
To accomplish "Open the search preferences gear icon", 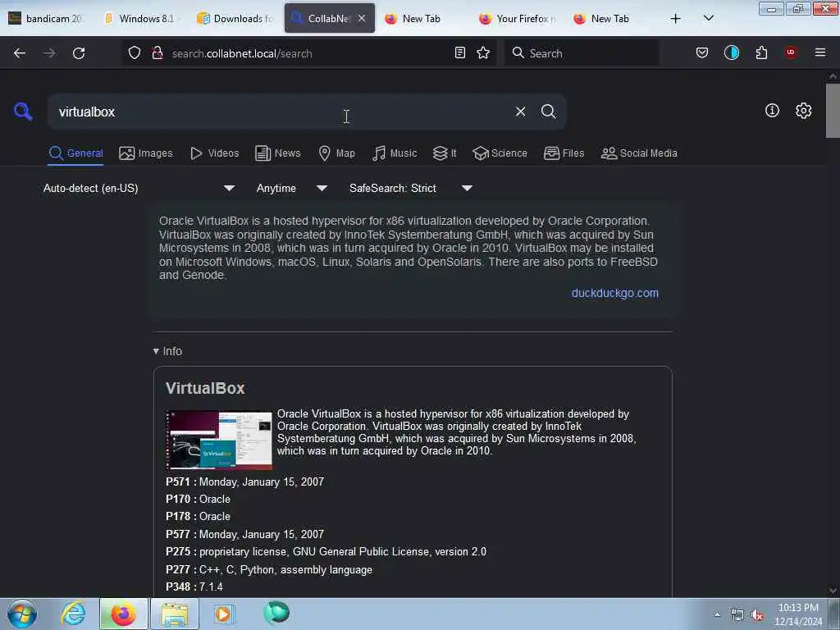I will [803, 111].
